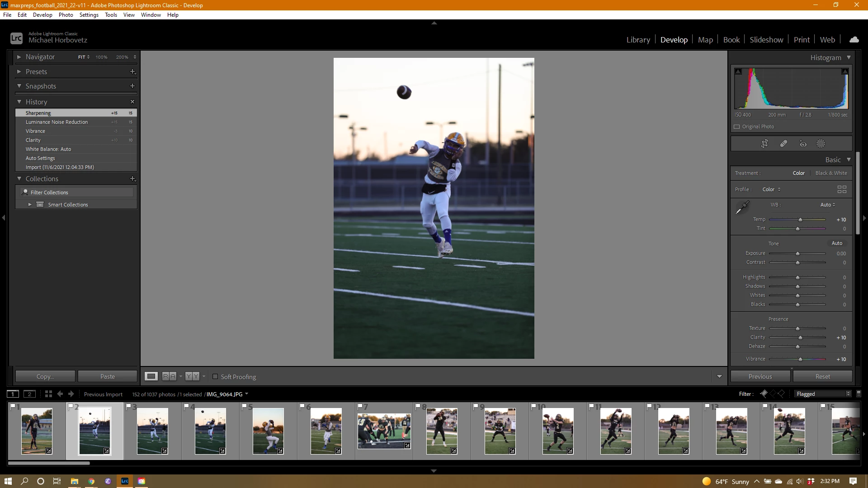Screen dimensions: 868x488
Task: Open the Photo menu
Action: point(66,15)
